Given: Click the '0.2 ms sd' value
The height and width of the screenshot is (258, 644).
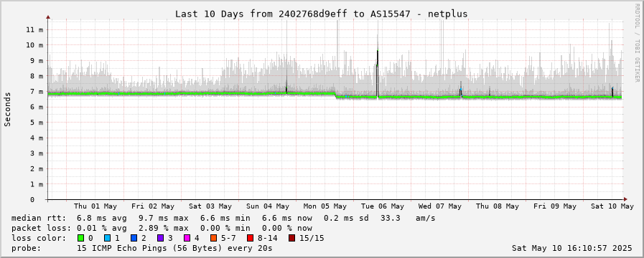Looking at the screenshot, I should [346, 218].
